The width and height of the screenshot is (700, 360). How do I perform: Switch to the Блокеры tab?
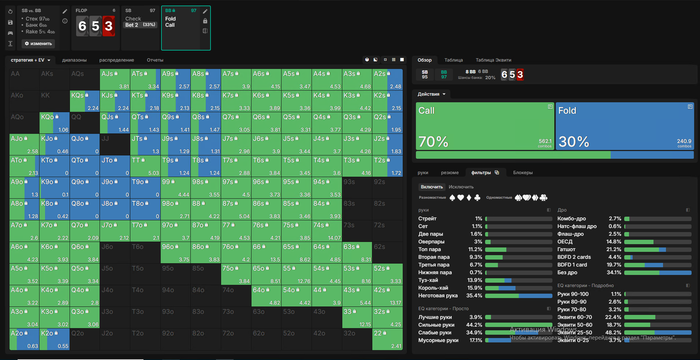pyautogui.click(x=523, y=172)
